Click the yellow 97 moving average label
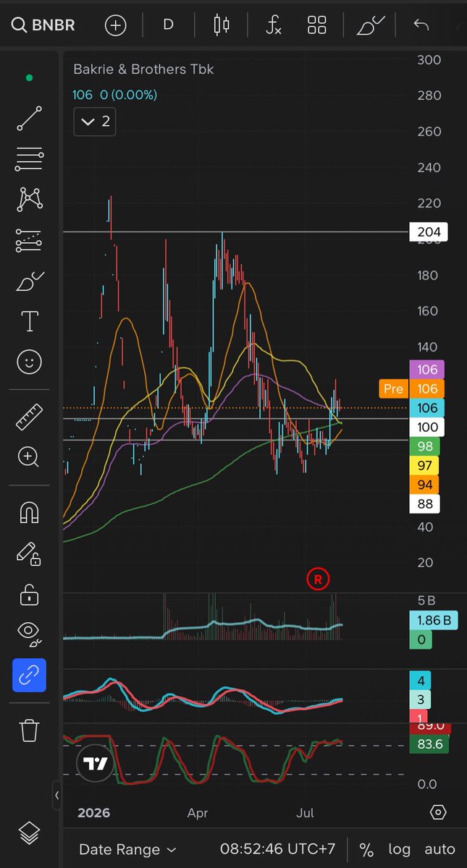 (x=425, y=466)
